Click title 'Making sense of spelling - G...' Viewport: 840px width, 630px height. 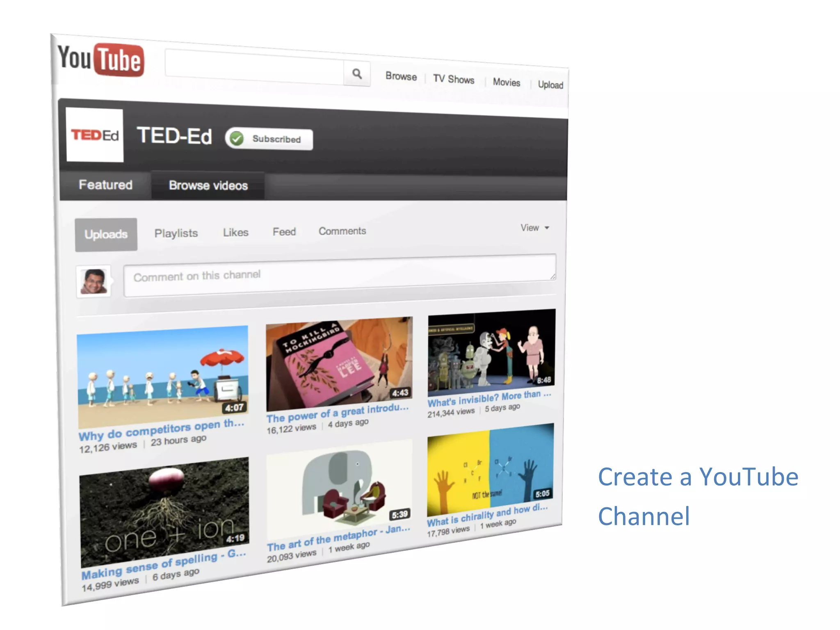coord(164,565)
